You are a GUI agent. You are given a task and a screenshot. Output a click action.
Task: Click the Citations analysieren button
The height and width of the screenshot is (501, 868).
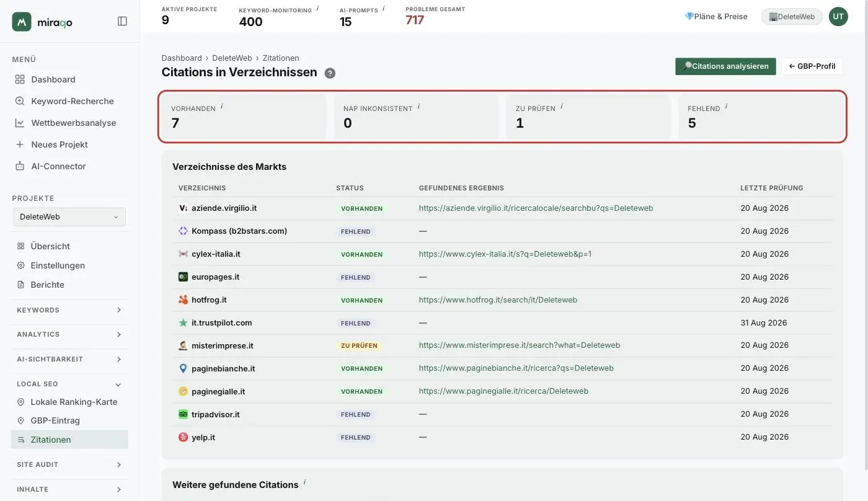pyautogui.click(x=725, y=66)
